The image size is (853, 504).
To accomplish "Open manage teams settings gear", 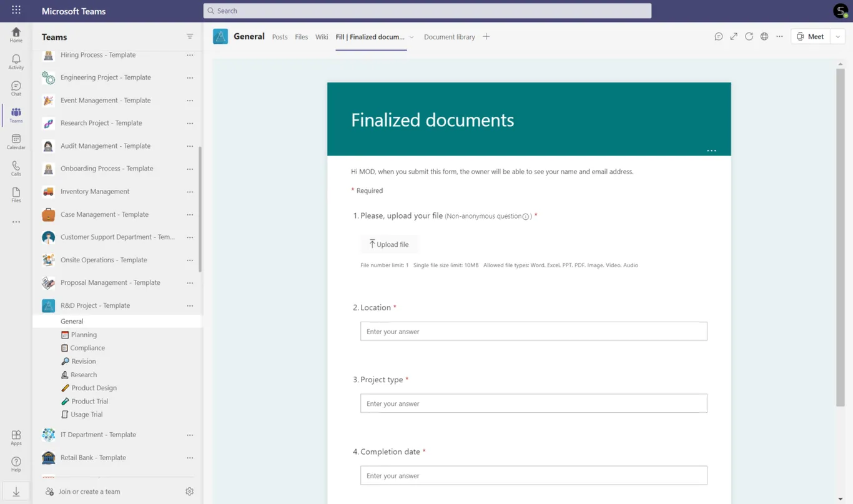I will click(x=190, y=492).
